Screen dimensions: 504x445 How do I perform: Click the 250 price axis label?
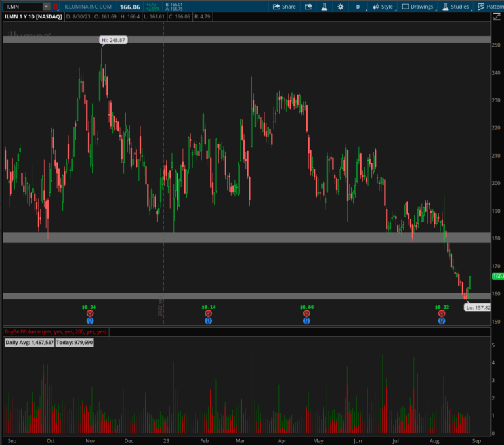point(496,45)
